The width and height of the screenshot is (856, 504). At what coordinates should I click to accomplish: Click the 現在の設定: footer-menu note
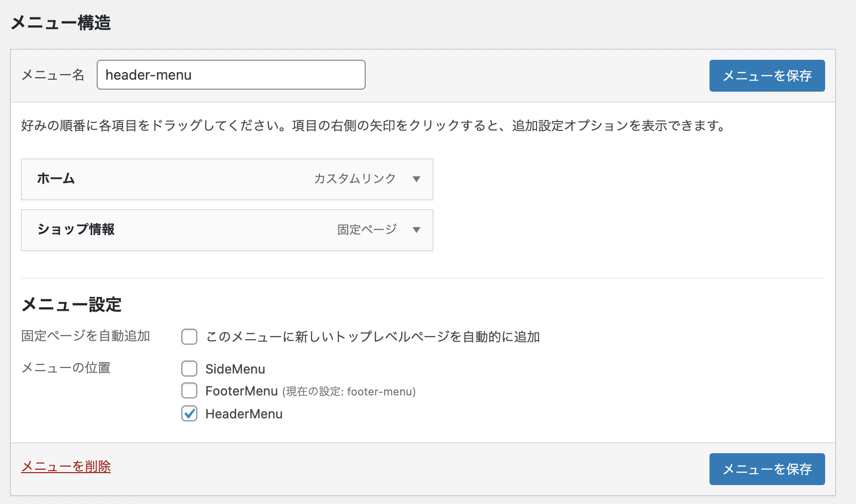click(349, 391)
